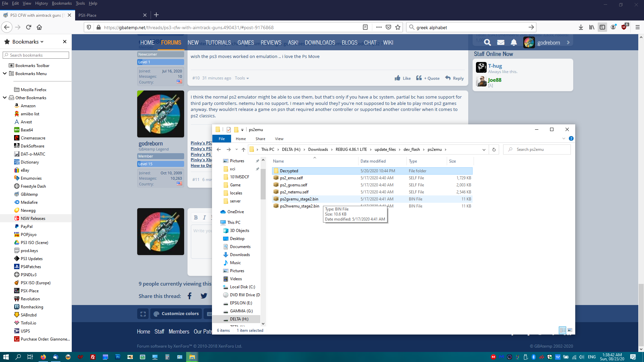Save page to Pocket

pos(388,27)
